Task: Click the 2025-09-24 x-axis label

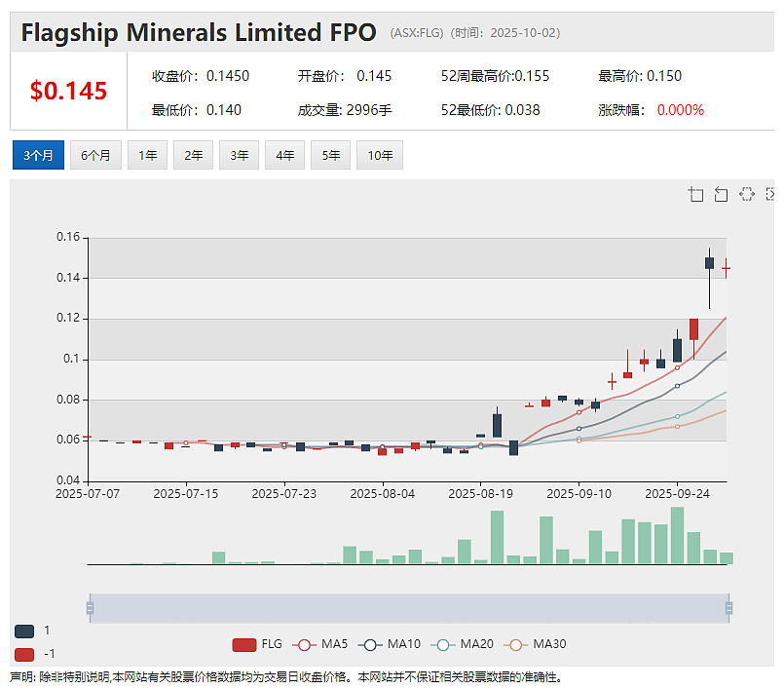Action: (x=678, y=494)
